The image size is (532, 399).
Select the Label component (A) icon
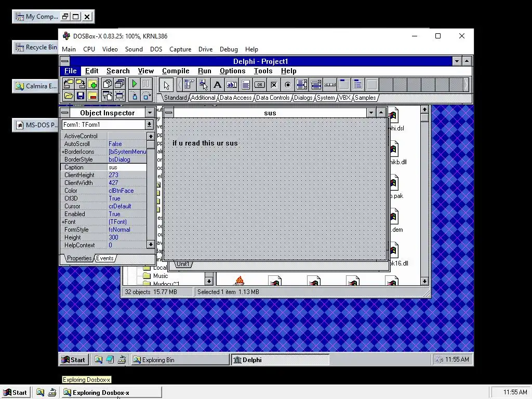(x=218, y=85)
